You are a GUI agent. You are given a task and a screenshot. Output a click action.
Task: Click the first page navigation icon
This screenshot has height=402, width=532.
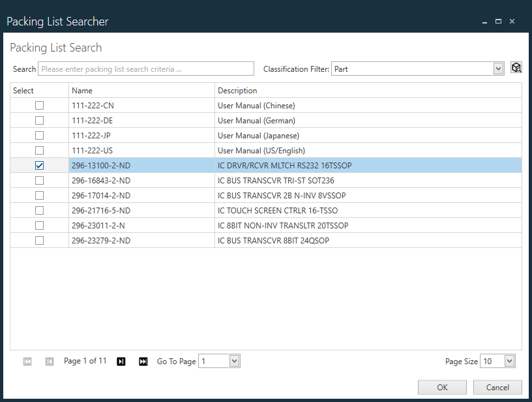(27, 361)
